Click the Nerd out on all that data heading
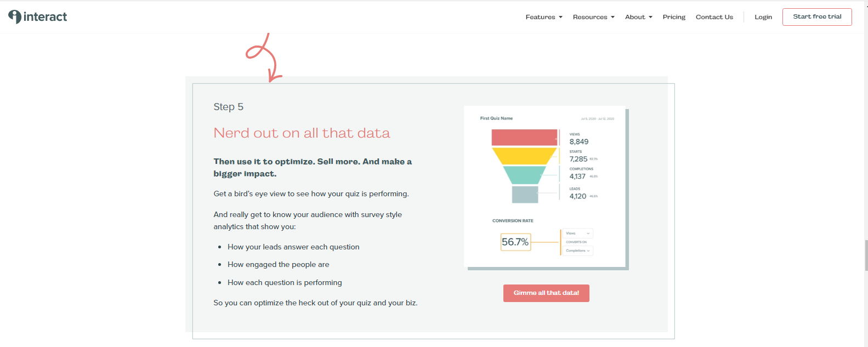This screenshot has width=868, height=347. [x=302, y=133]
